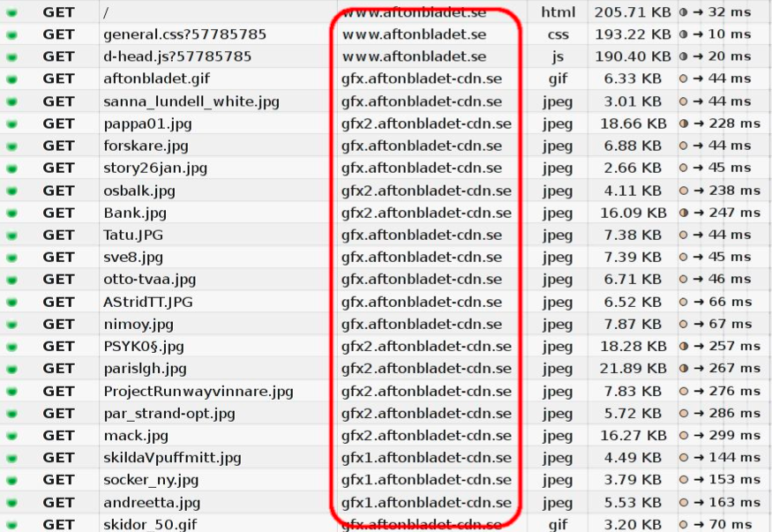This screenshot has width=772, height=532.
Task: Select the sanna_lundell_white.jpg file name
Action: click(x=191, y=101)
